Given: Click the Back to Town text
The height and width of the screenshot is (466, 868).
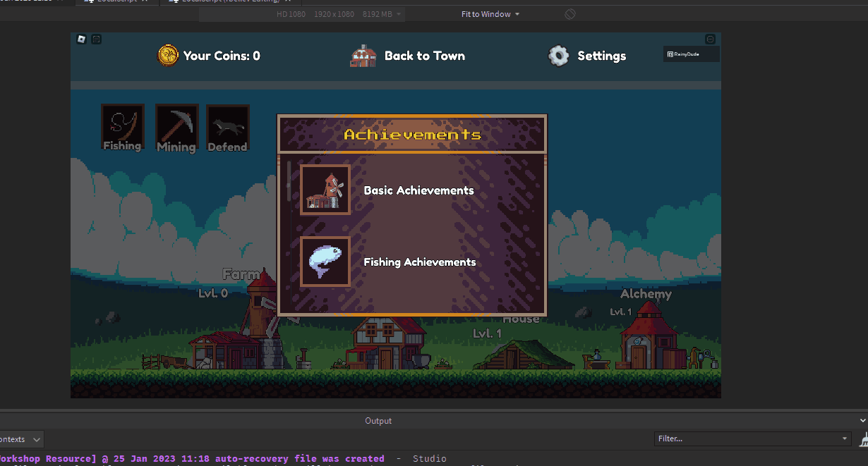Looking at the screenshot, I should [425, 56].
